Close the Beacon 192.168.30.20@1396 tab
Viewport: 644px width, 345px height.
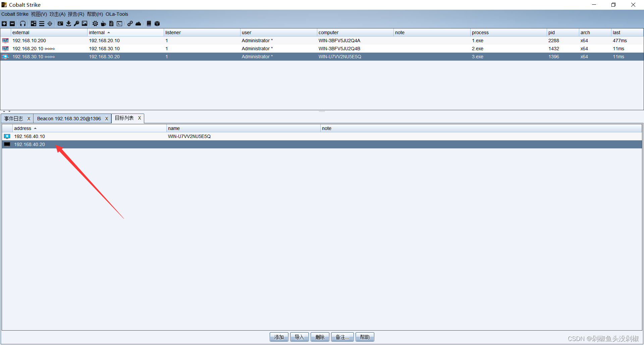(107, 119)
